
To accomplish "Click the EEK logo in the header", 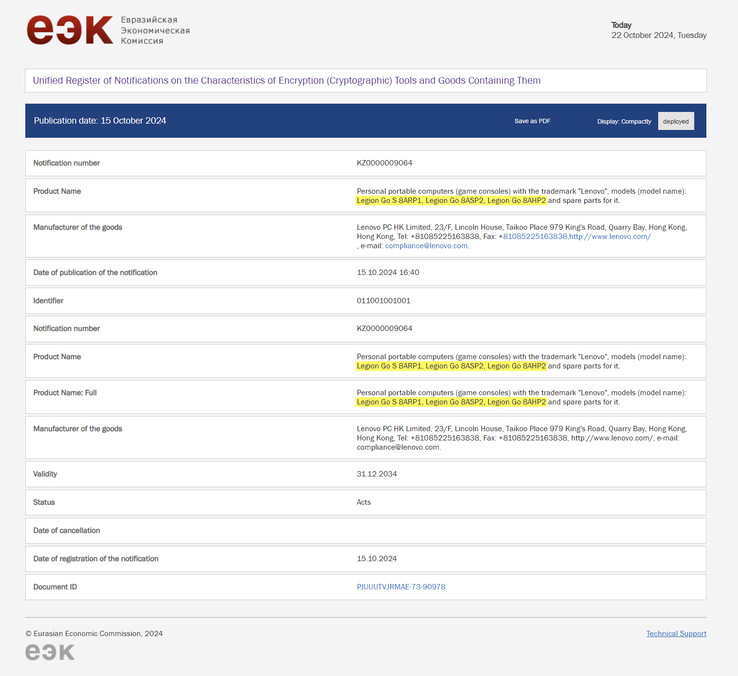I will [69, 30].
